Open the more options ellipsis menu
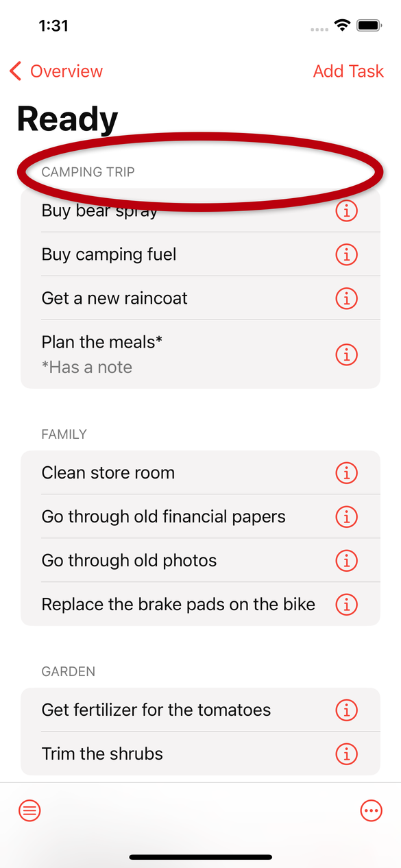Viewport: 401px width, 868px height. point(371,811)
